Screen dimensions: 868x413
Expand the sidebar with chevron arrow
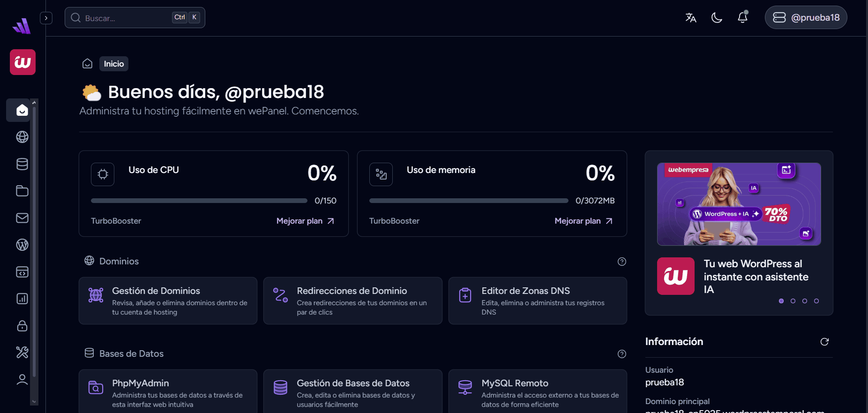(46, 18)
